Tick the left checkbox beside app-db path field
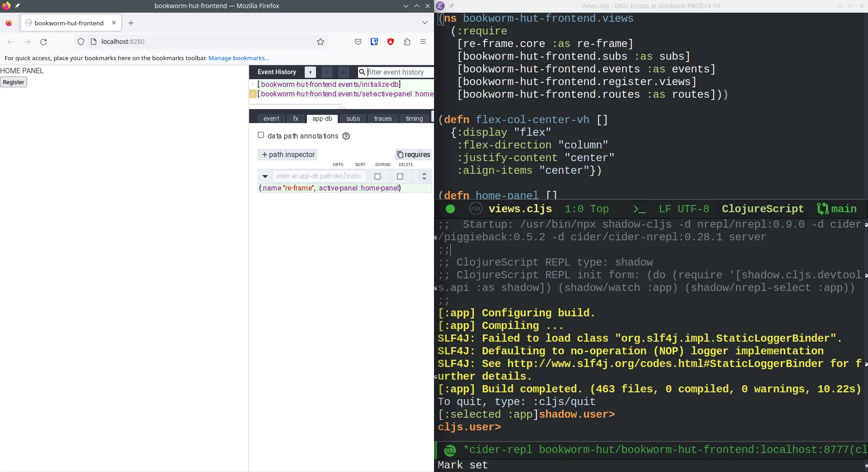Screen dimensions: 868x472 point(377,176)
